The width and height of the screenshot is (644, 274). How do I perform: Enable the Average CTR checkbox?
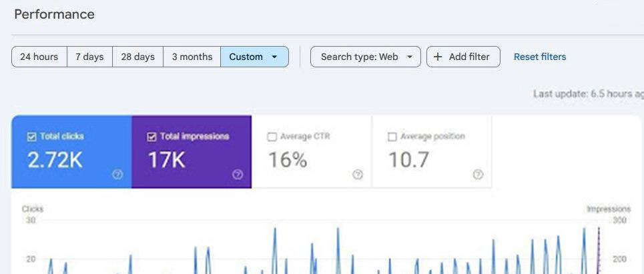point(272,137)
